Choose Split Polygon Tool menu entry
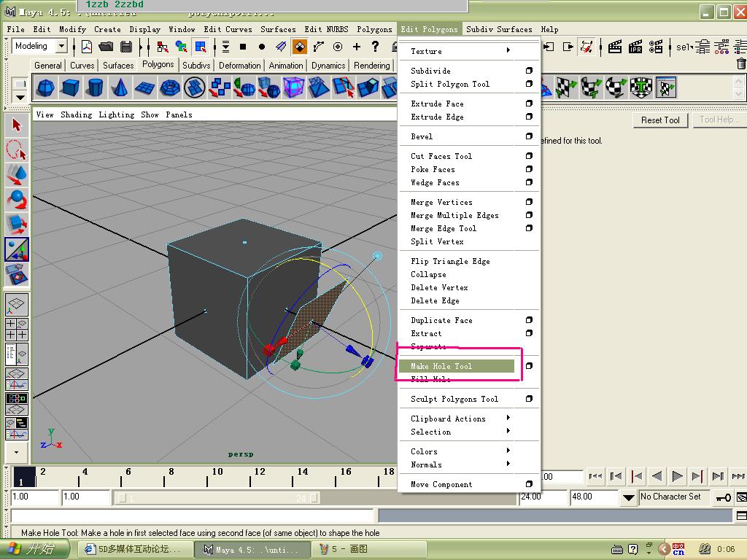Screen dimensions: 747x560 coord(449,84)
